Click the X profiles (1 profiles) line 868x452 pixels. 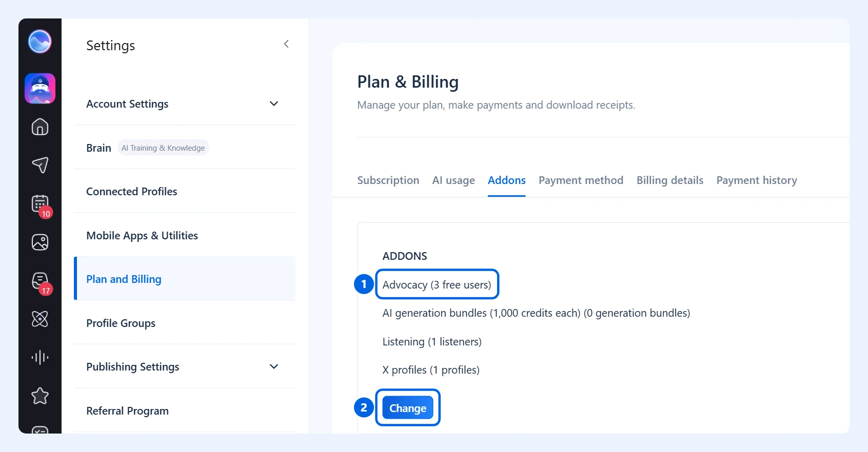[x=431, y=370]
